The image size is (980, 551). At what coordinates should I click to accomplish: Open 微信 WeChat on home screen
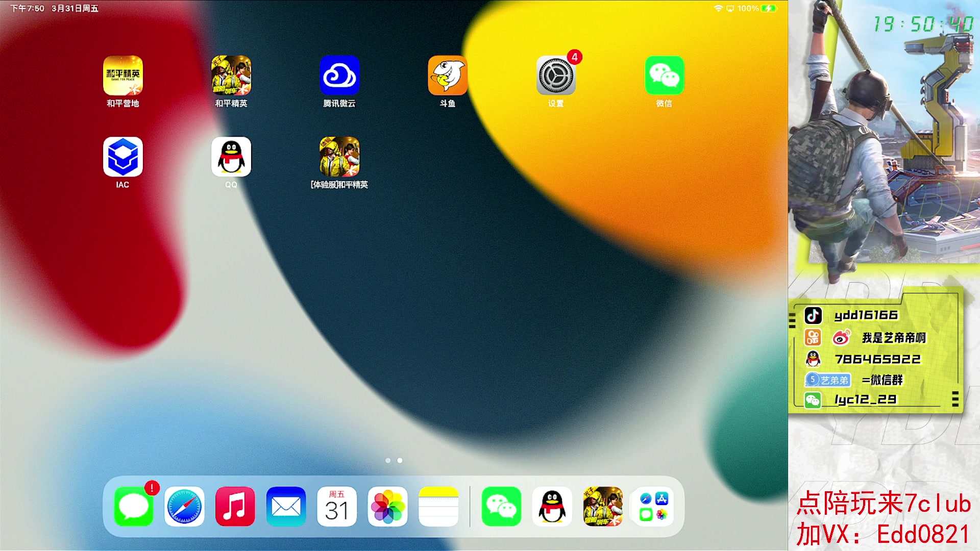[664, 76]
